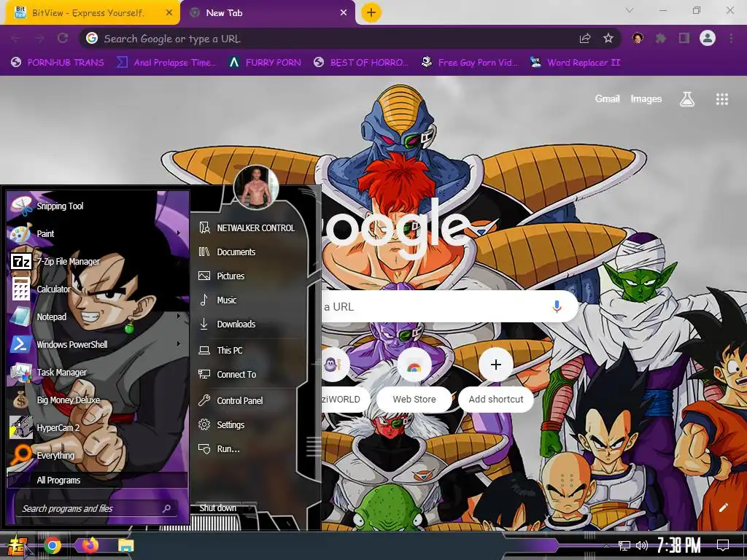The image size is (747, 560).
Task: Show All Programs list
Action: point(98,480)
